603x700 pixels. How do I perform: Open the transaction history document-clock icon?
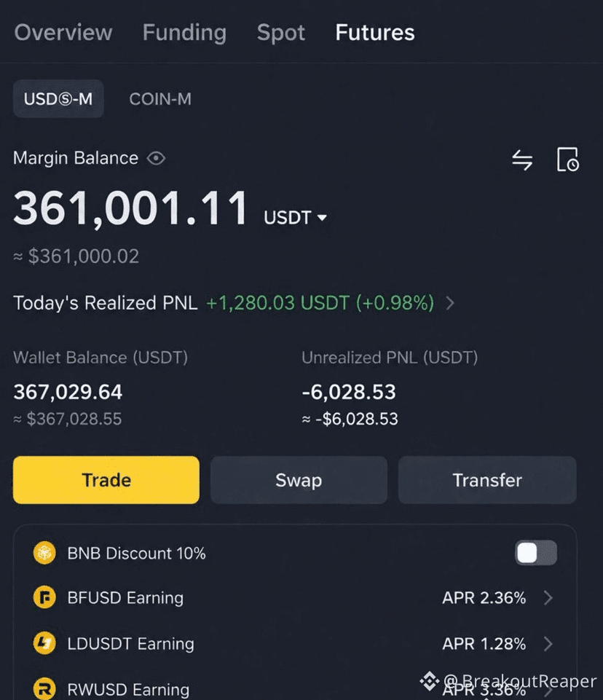point(568,160)
